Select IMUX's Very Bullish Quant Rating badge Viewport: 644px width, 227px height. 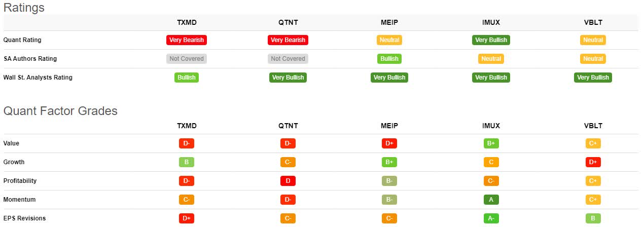(491, 40)
